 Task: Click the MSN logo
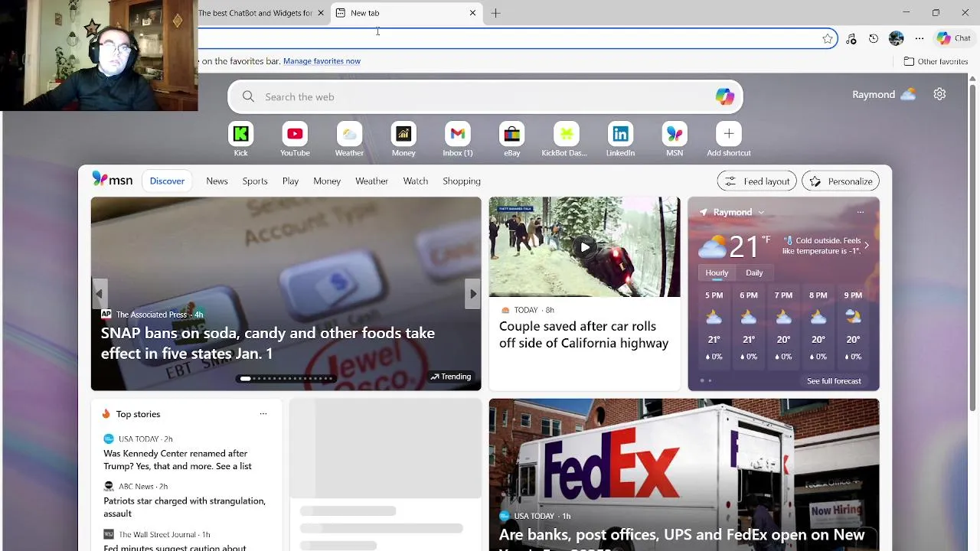coord(113,180)
